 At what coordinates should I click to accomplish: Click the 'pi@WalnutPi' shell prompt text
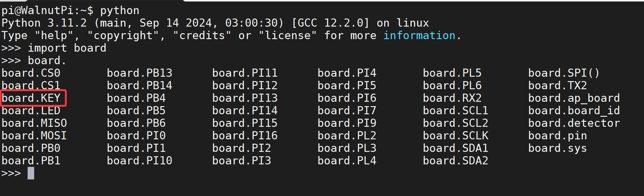(37, 10)
